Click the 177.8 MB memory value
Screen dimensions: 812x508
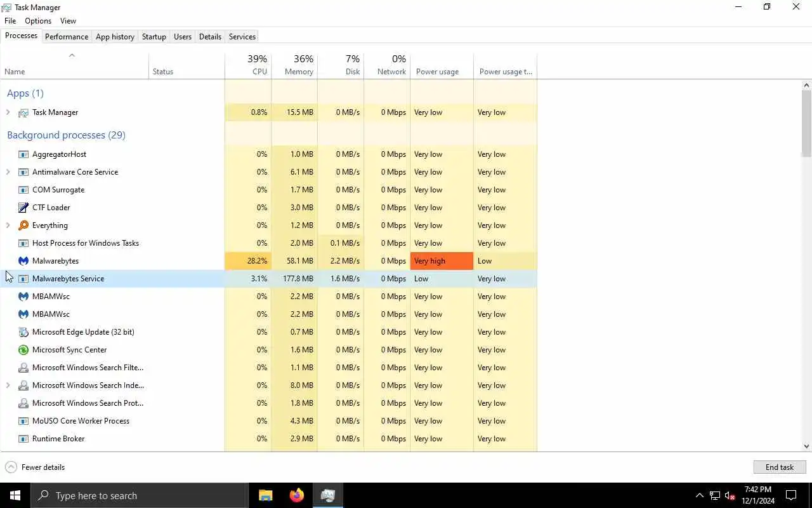[x=298, y=279]
